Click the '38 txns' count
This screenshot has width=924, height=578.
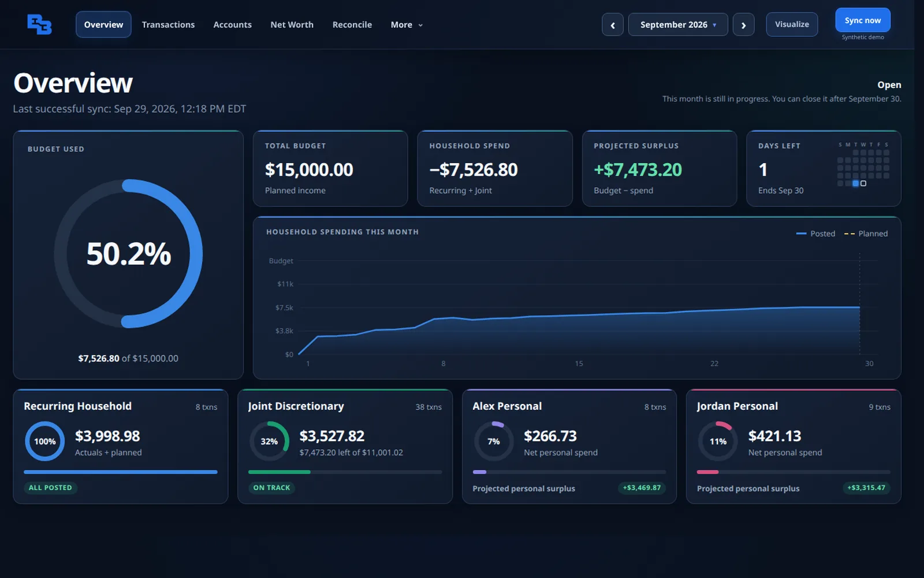(x=429, y=407)
